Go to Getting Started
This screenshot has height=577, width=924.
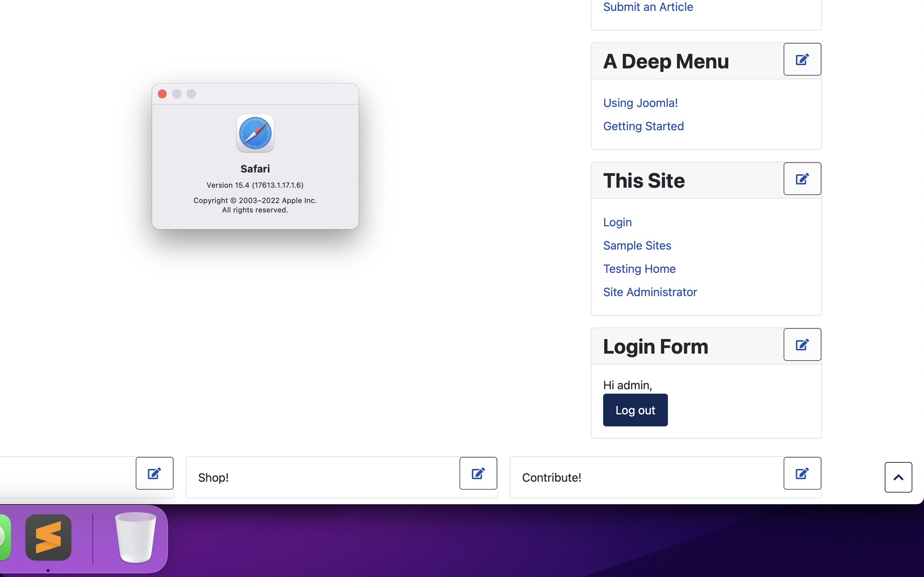tap(643, 126)
